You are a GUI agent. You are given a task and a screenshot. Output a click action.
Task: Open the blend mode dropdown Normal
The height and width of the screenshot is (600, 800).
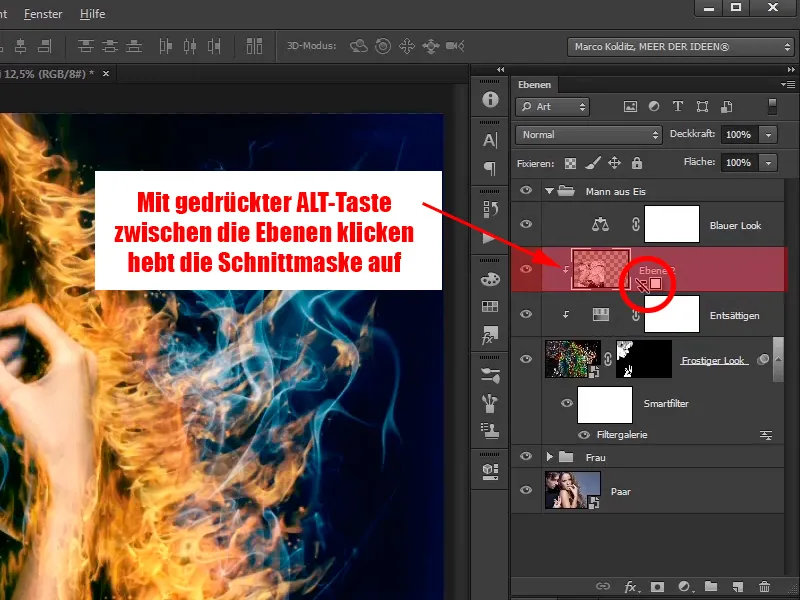pyautogui.click(x=589, y=135)
